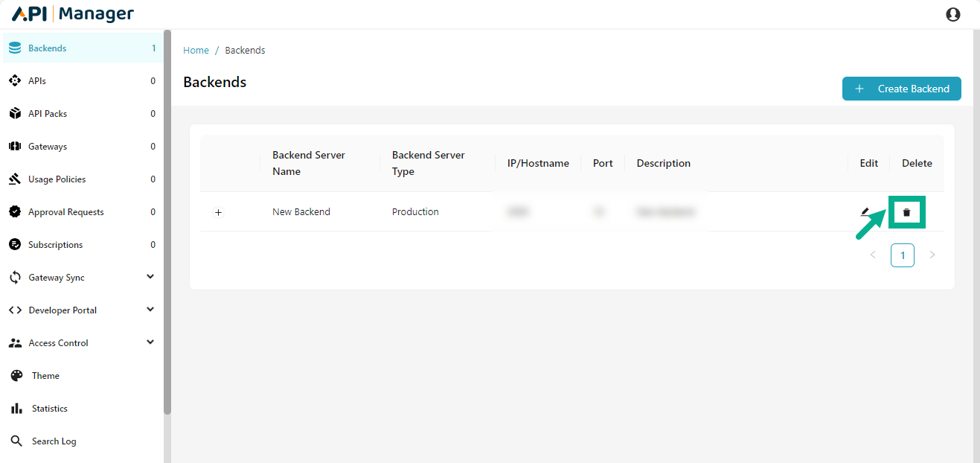
Task: Delete the New Backend entry
Action: coord(906,211)
